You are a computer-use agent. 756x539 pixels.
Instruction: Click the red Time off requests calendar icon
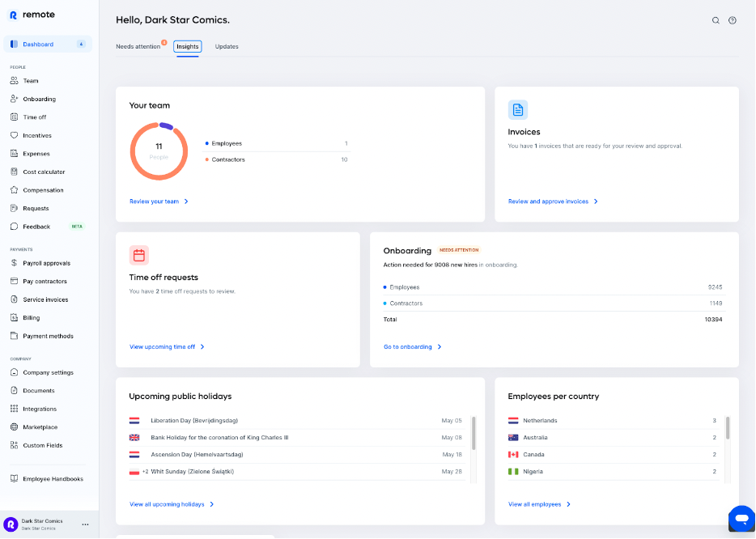pos(139,255)
